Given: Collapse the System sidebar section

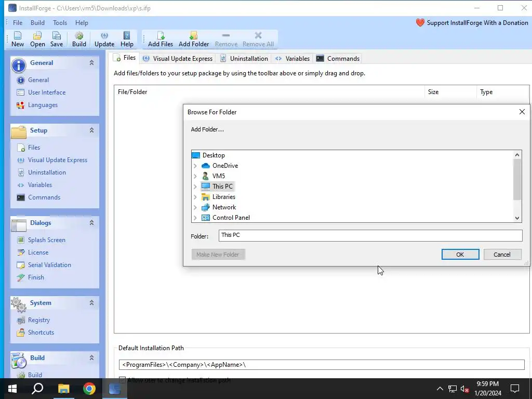Looking at the screenshot, I should (x=91, y=303).
